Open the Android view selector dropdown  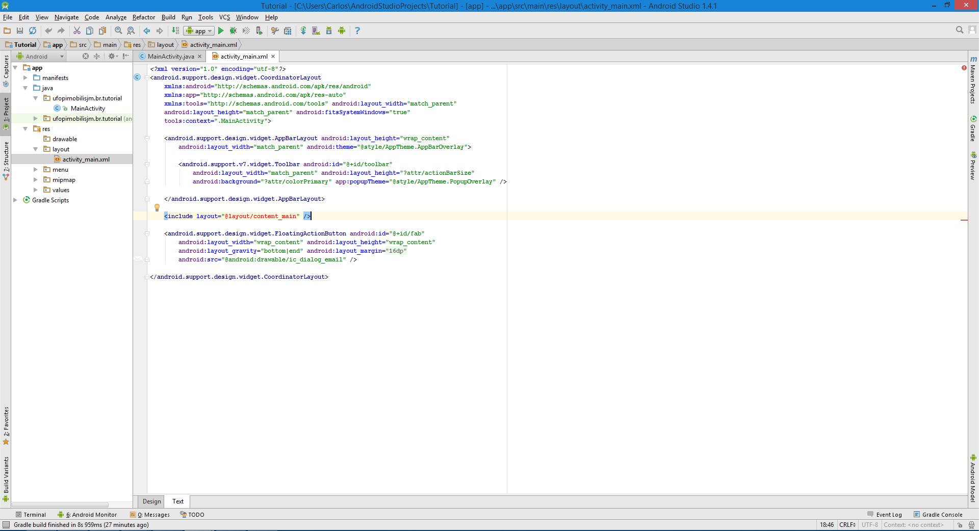coord(40,56)
